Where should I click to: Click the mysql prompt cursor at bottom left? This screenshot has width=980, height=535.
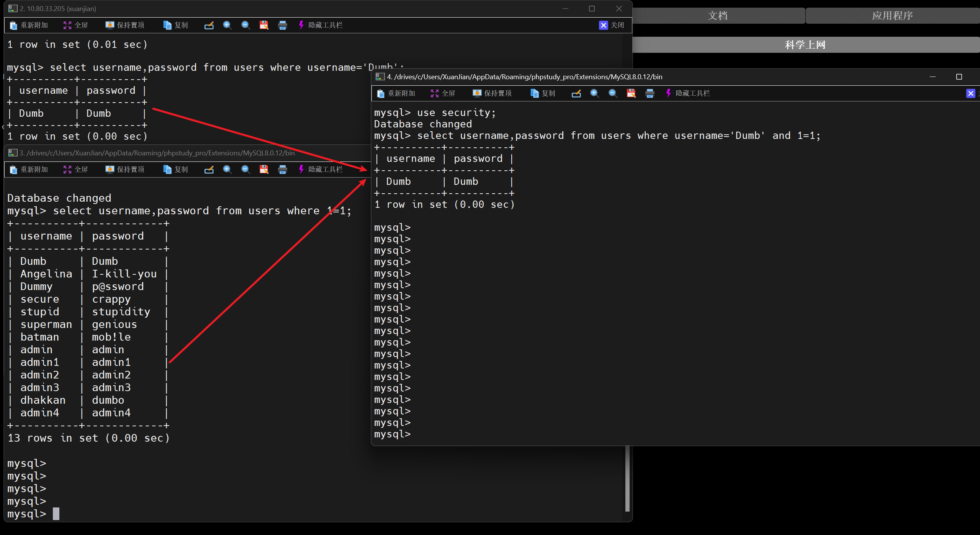[56, 514]
